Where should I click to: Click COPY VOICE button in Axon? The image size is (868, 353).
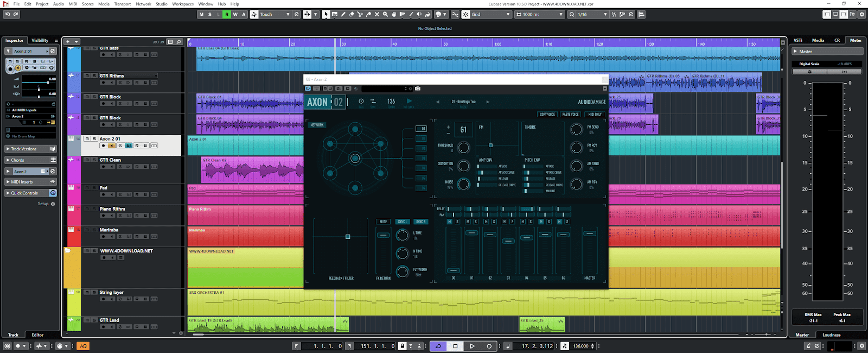tap(547, 115)
